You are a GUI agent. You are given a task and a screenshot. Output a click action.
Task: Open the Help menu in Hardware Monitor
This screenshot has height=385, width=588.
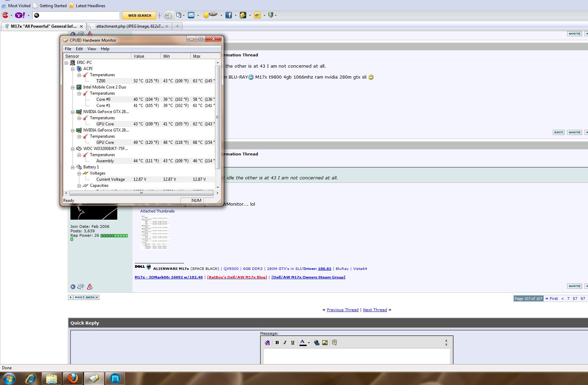pyautogui.click(x=105, y=49)
